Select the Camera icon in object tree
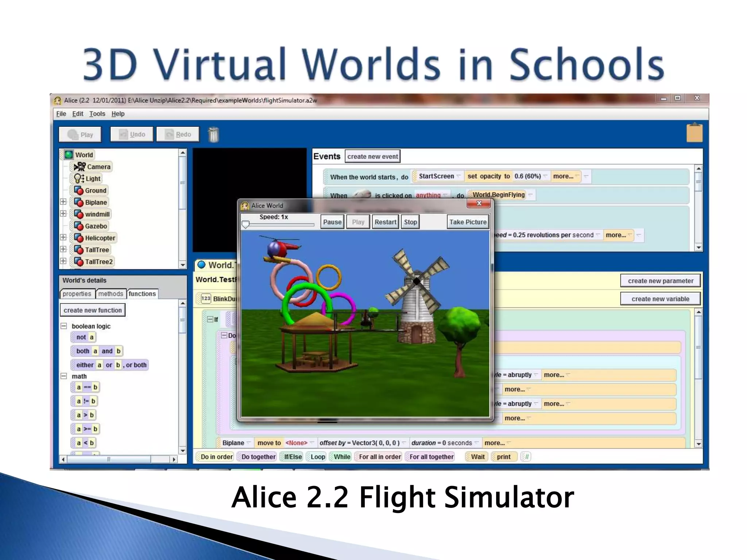The image size is (747, 560). [80, 167]
